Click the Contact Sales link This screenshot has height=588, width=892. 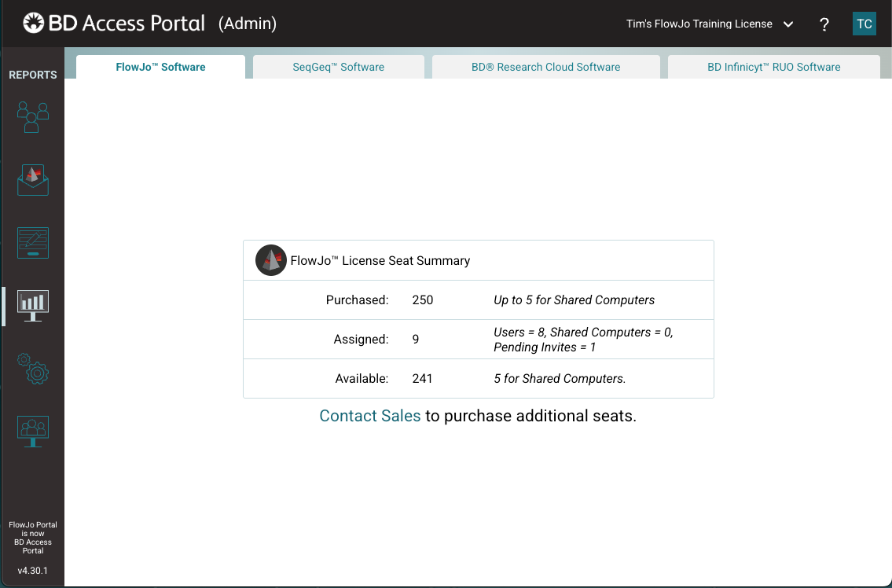click(369, 416)
